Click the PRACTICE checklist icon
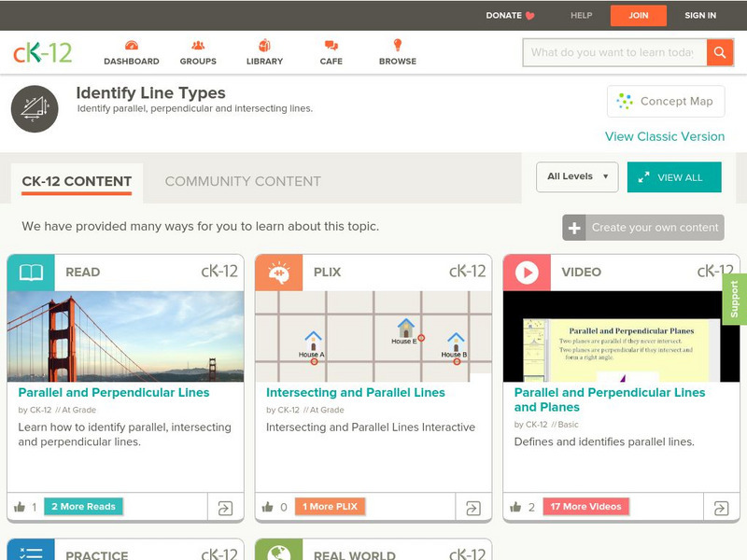747x560 pixels. click(x=31, y=551)
